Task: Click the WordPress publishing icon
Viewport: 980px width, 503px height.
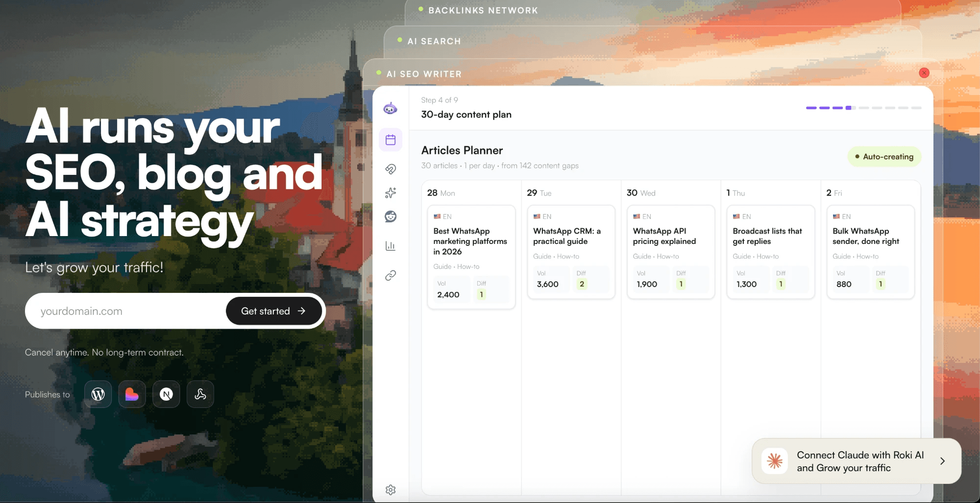Action: pyautogui.click(x=98, y=394)
